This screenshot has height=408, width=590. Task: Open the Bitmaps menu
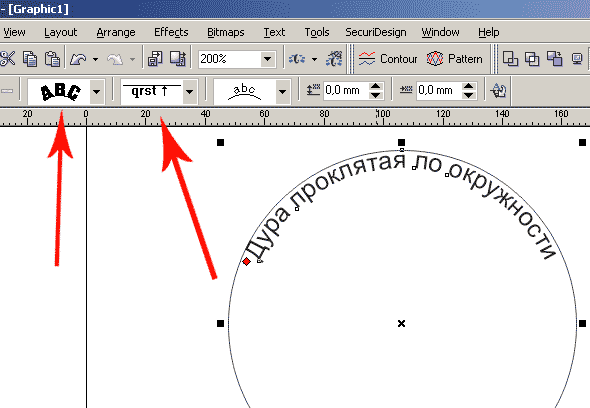pos(225,32)
